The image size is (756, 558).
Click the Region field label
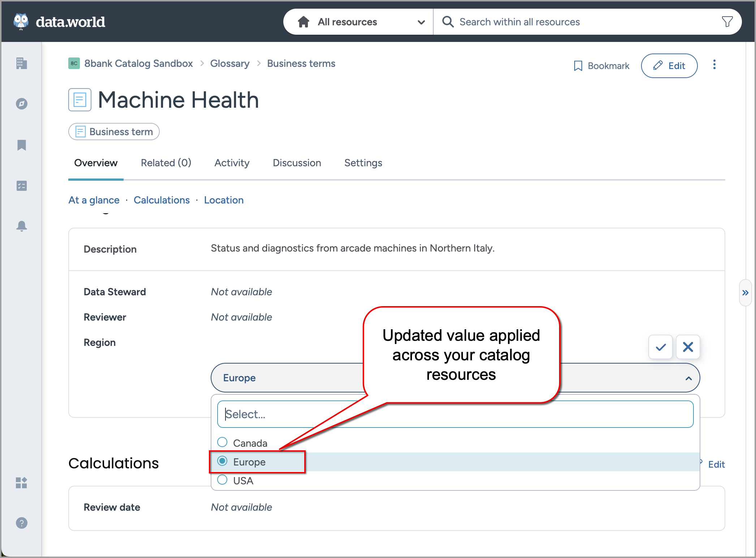click(100, 343)
